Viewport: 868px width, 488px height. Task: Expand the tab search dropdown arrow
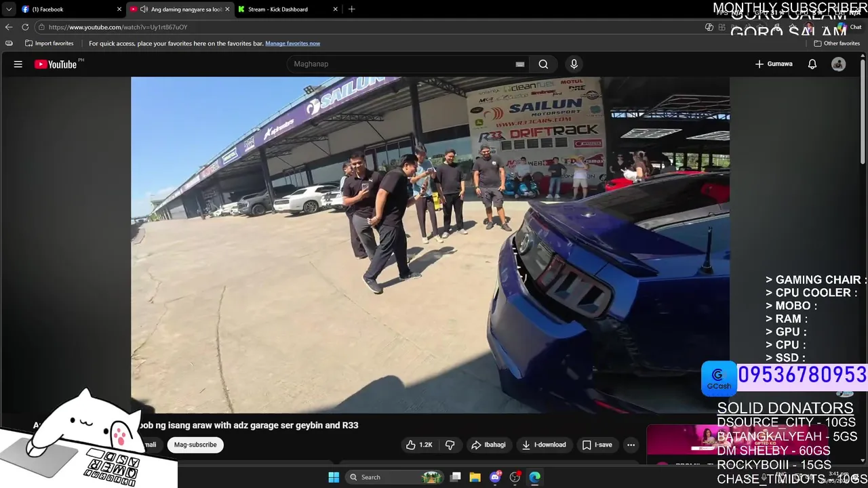8,9
